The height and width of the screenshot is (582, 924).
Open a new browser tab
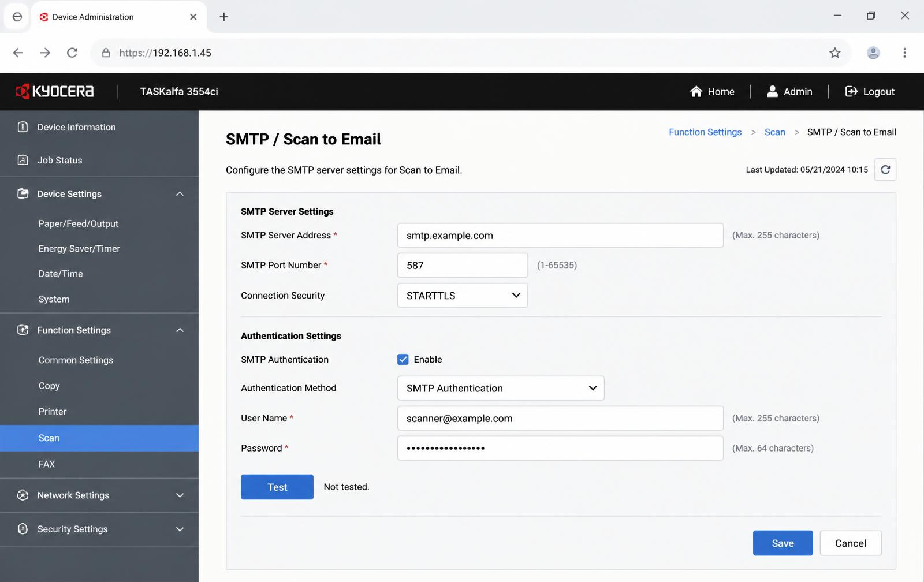click(224, 17)
